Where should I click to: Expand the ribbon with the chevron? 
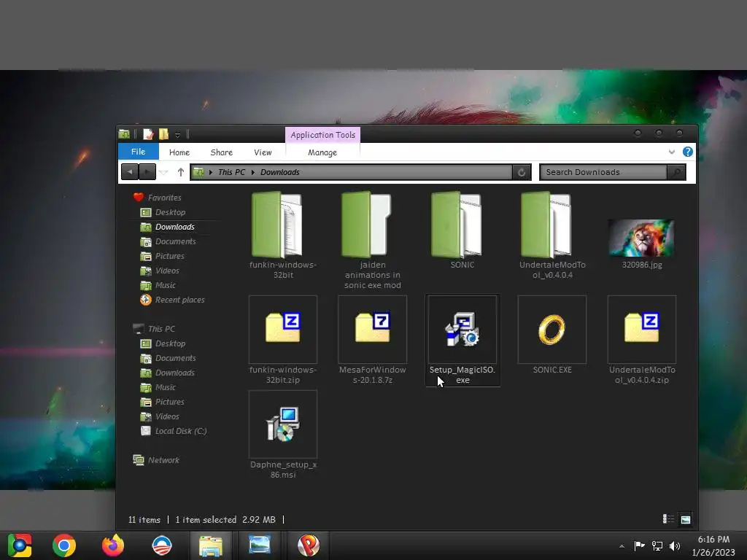tap(672, 152)
